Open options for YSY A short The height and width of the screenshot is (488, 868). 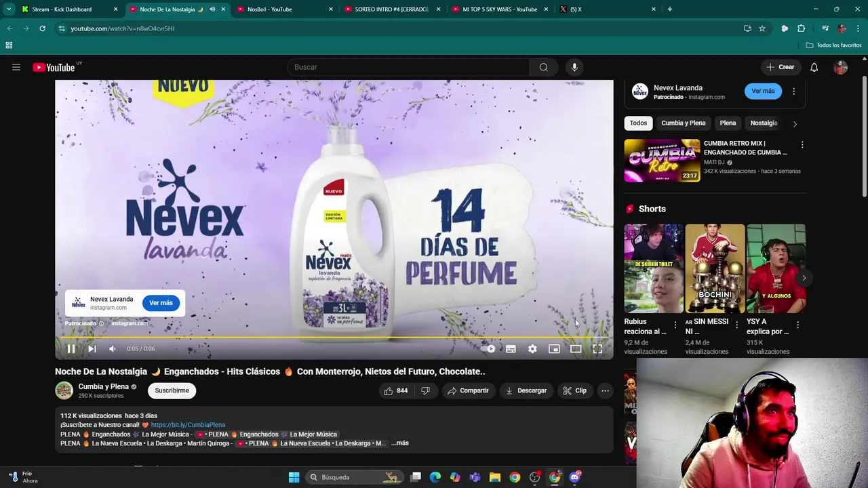[797, 325]
